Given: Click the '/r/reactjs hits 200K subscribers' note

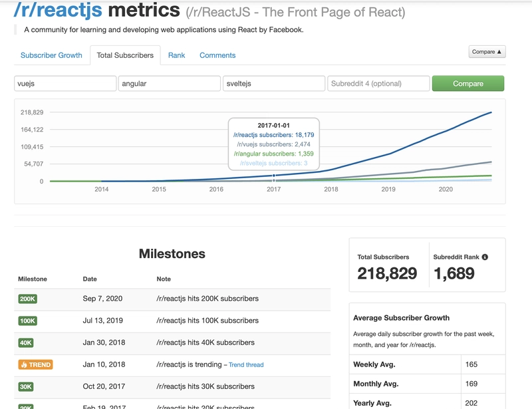Looking at the screenshot, I should click(x=207, y=299).
